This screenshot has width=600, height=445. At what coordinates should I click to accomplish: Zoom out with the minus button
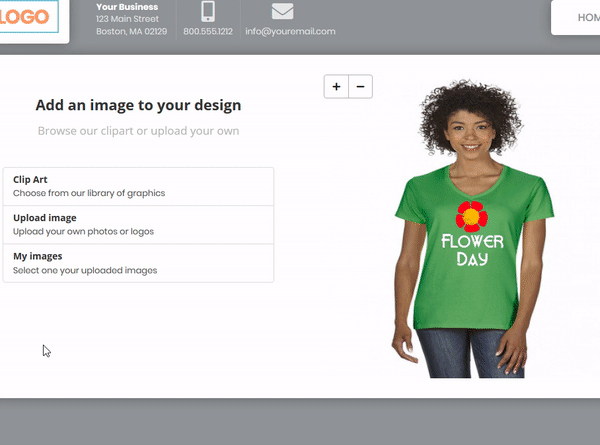coord(360,87)
